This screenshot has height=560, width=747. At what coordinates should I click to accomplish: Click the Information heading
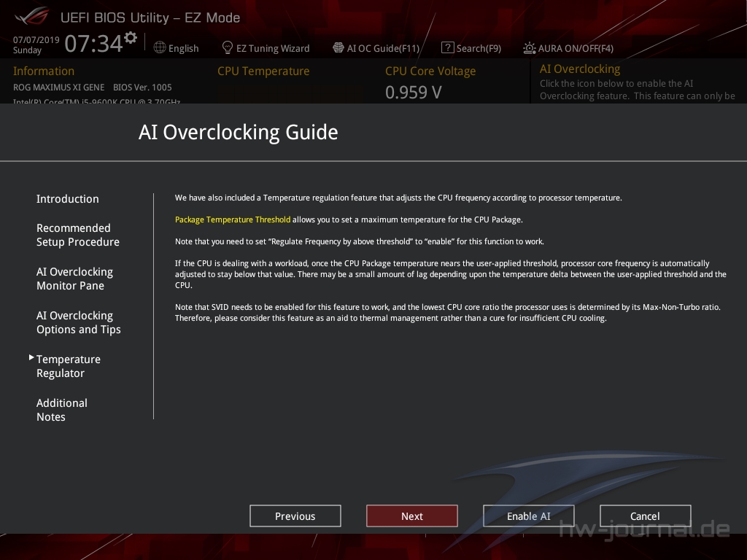point(44,71)
